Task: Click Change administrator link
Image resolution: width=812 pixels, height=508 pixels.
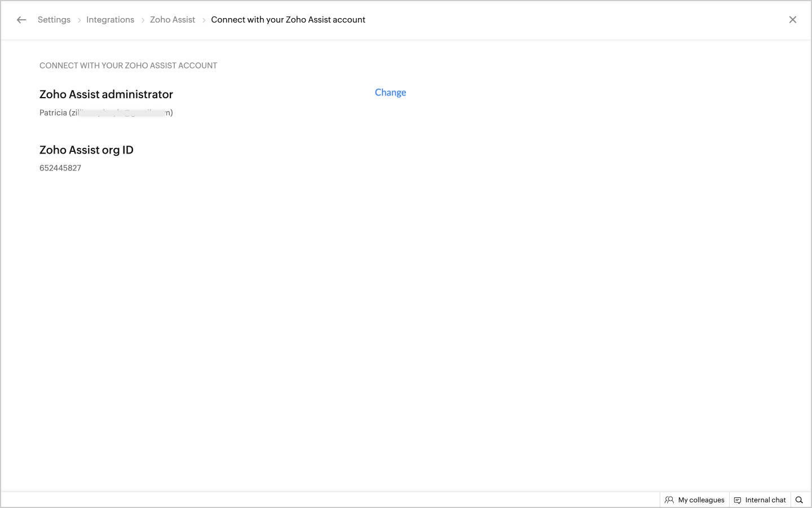Action: [390, 93]
